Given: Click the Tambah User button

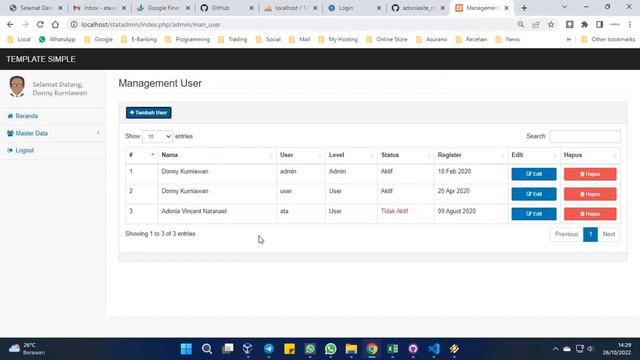Looking at the screenshot, I should pyautogui.click(x=149, y=113).
